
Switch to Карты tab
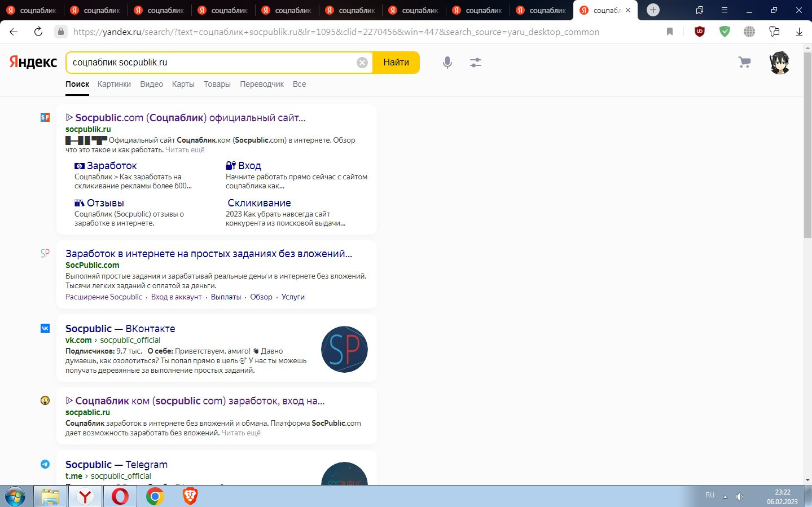click(183, 84)
